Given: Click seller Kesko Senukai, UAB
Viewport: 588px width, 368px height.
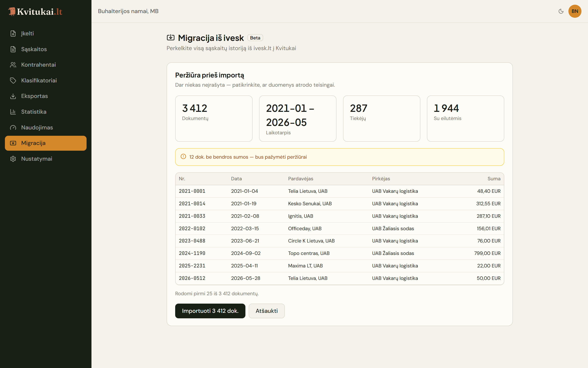Looking at the screenshot, I should (310, 203).
